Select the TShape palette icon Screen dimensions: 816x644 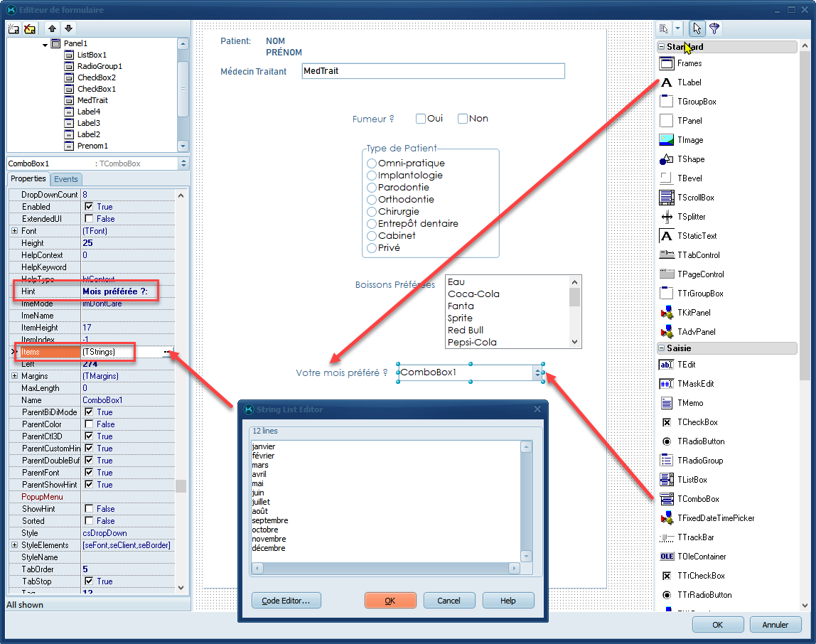[666, 159]
